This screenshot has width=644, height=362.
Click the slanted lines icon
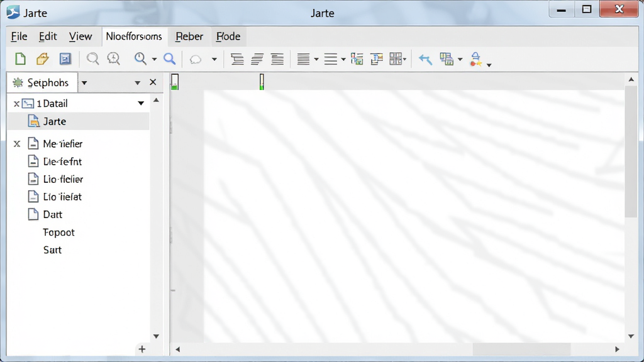point(257,60)
